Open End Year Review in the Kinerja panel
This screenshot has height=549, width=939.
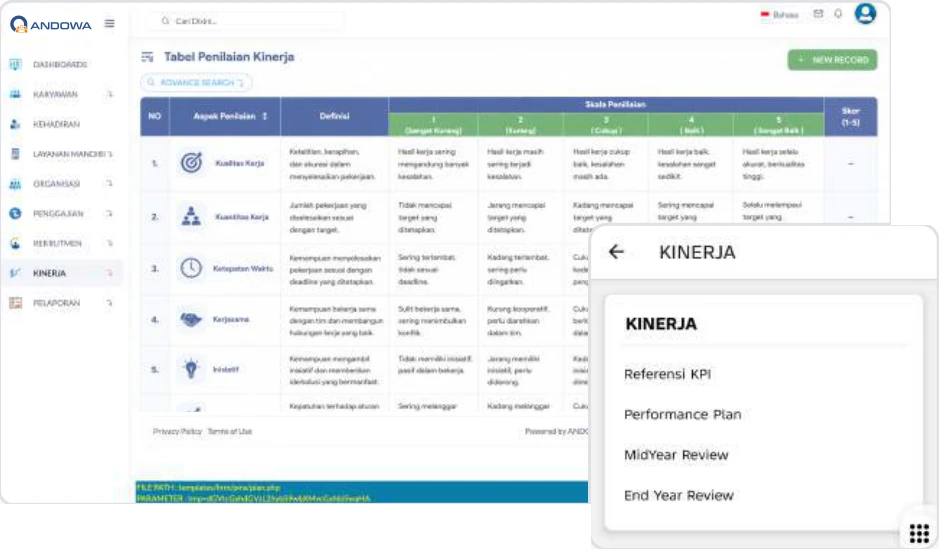pyautogui.click(x=678, y=496)
